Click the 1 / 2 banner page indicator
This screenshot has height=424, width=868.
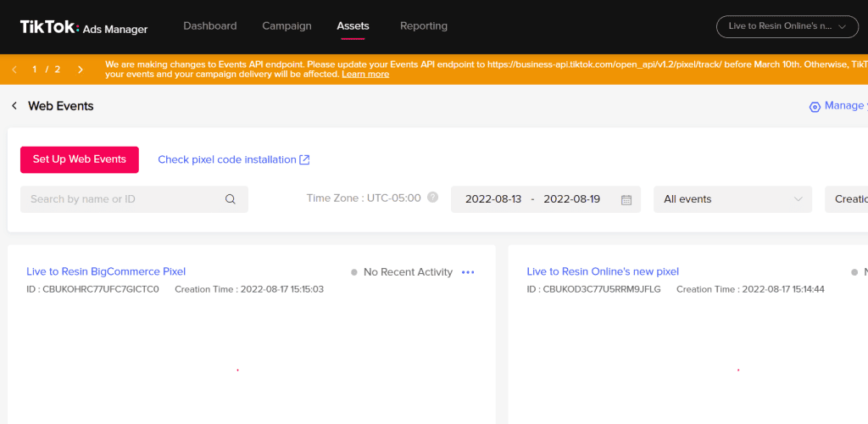coord(47,70)
